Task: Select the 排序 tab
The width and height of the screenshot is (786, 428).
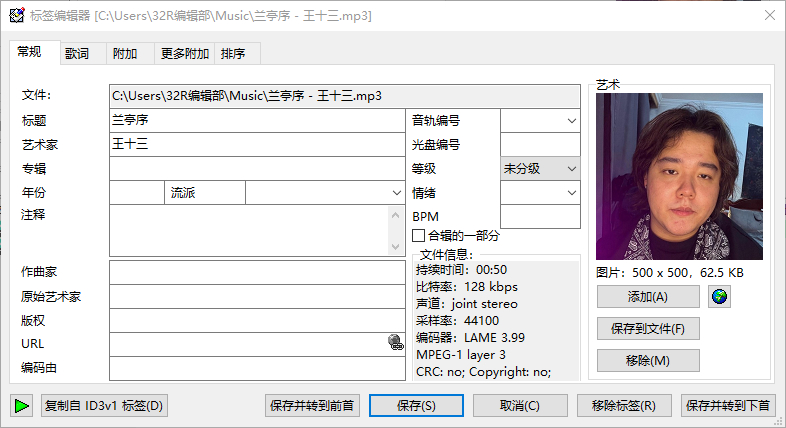Action: [233, 54]
